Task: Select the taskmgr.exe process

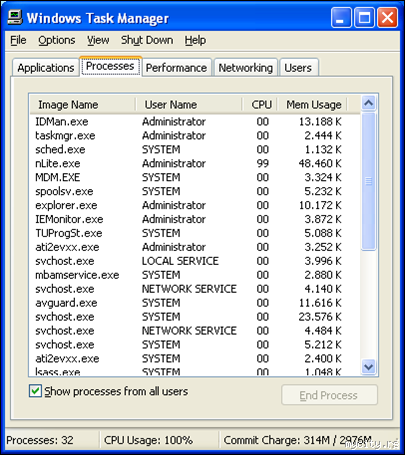Action: pyautogui.click(x=195, y=136)
